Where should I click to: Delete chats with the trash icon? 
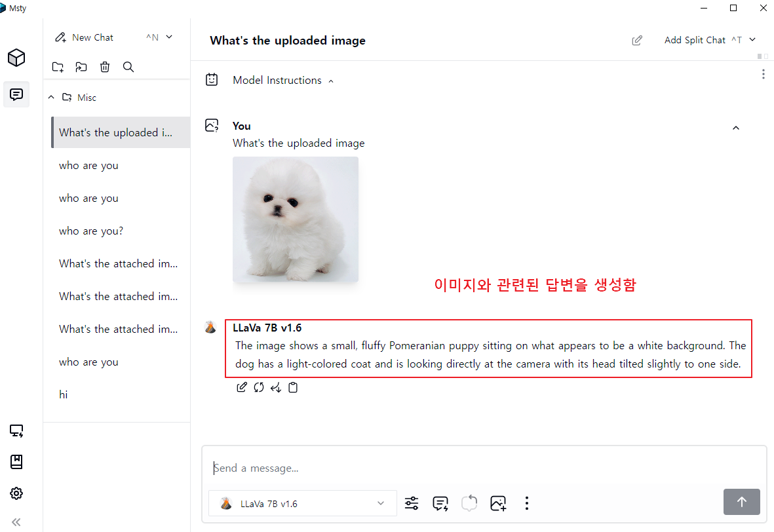pos(105,67)
